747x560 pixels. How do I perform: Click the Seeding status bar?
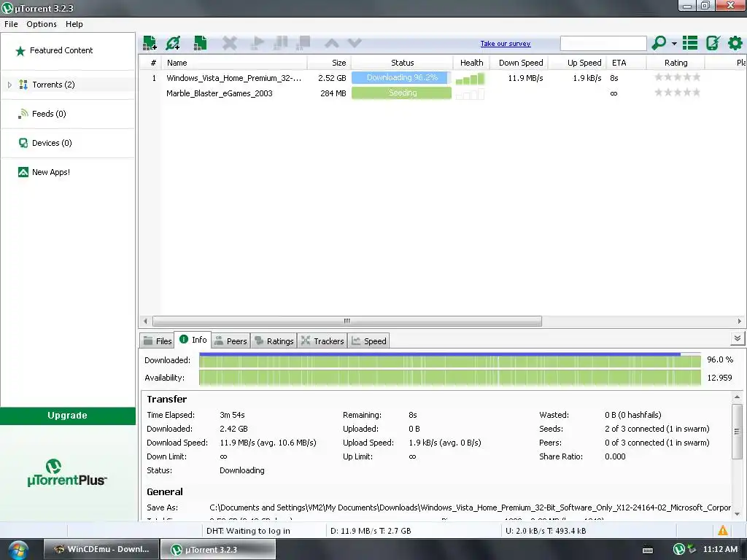coord(402,93)
